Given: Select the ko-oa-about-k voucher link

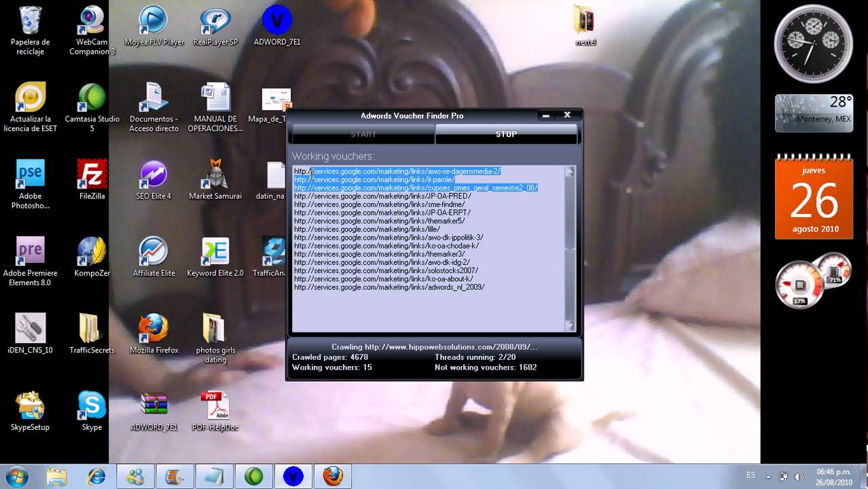Looking at the screenshot, I should tap(384, 278).
